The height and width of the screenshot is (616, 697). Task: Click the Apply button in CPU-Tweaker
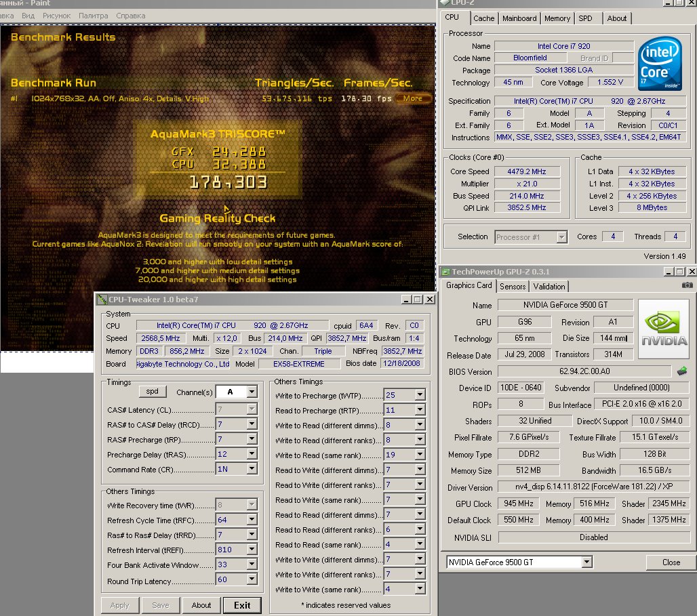pos(119,605)
